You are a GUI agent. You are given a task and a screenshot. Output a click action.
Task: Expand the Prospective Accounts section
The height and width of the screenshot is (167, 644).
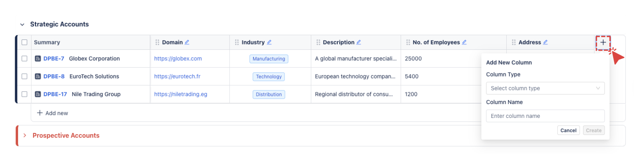coord(25,135)
